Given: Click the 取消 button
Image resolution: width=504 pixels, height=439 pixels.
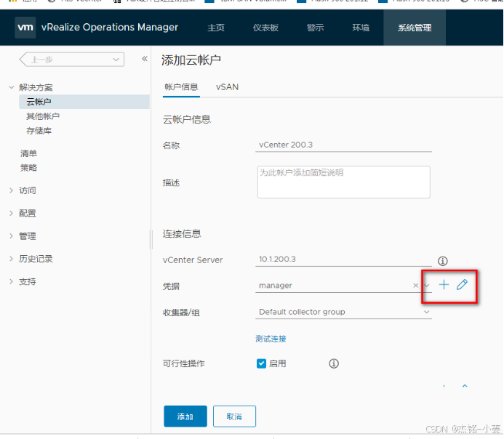Looking at the screenshot, I should 234,416.
